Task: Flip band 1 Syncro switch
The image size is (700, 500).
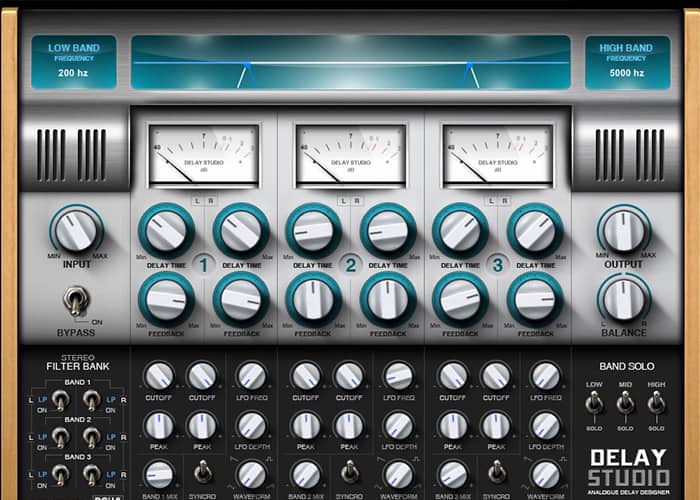Action: coord(203,471)
